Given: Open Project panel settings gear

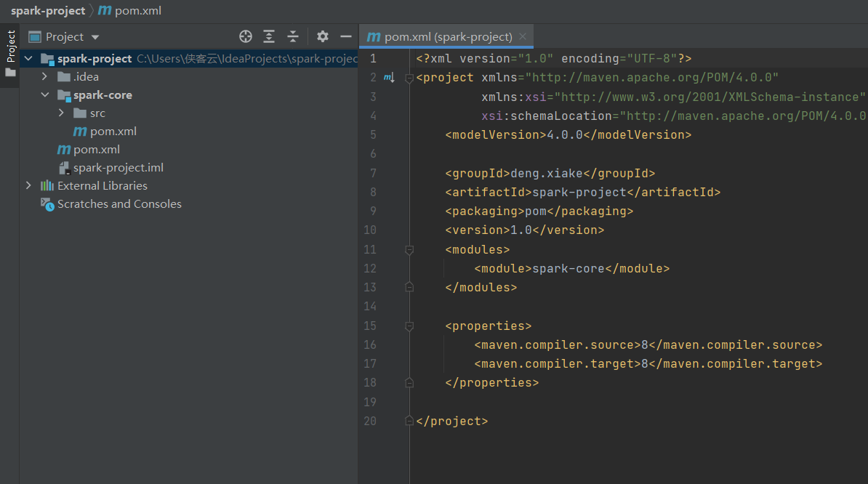Looking at the screenshot, I should pyautogui.click(x=323, y=36).
